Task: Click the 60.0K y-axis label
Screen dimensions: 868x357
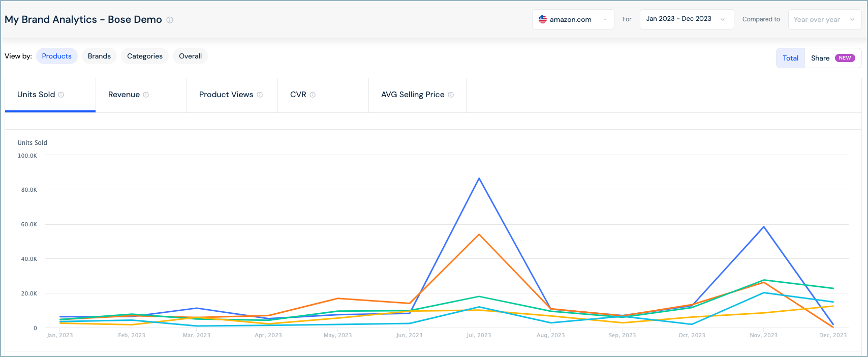Action: point(29,224)
